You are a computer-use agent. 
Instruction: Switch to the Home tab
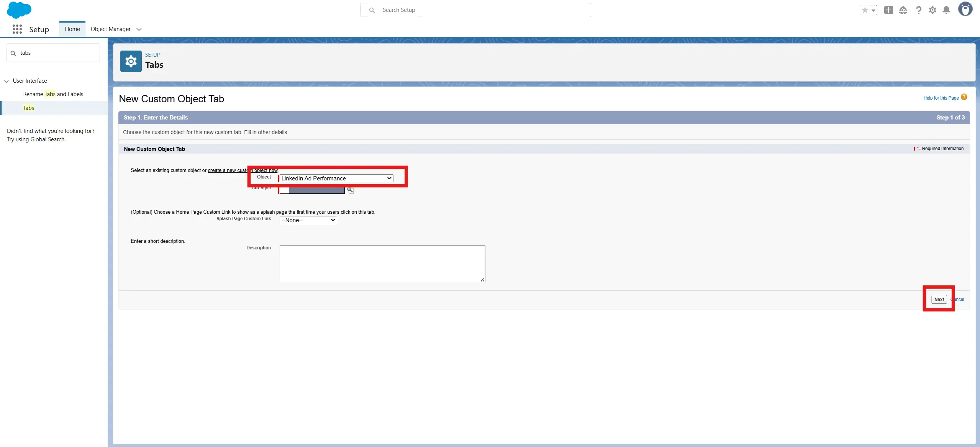(72, 29)
